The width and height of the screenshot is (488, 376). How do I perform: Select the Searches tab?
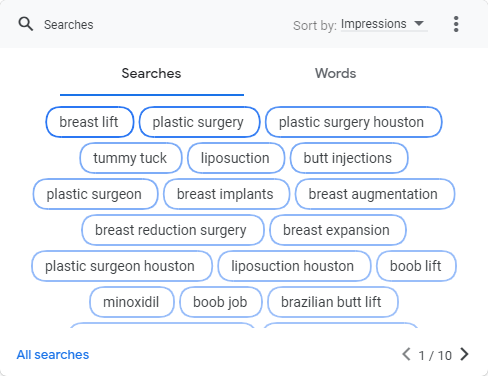point(152,74)
